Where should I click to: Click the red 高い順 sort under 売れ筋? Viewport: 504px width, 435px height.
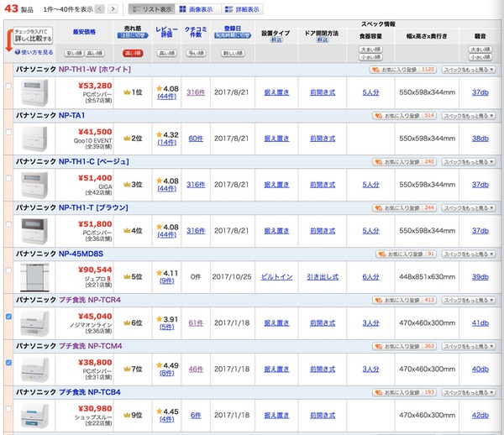133,54
